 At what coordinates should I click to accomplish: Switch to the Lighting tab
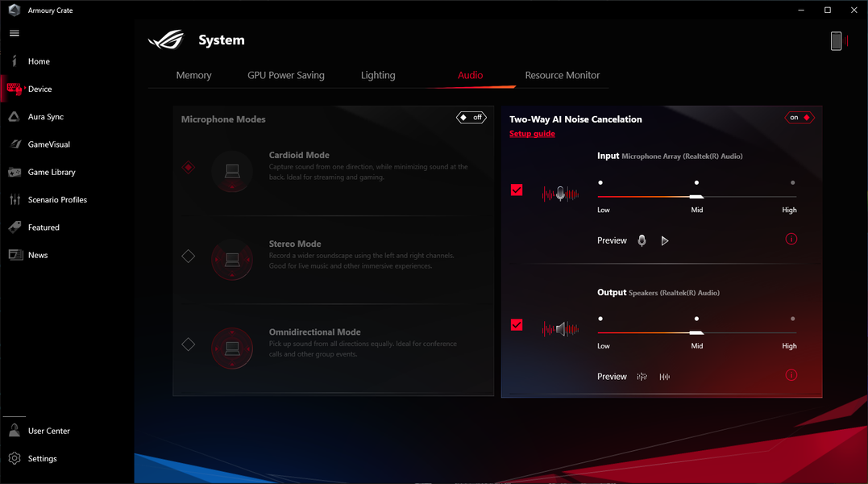(378, 75)
